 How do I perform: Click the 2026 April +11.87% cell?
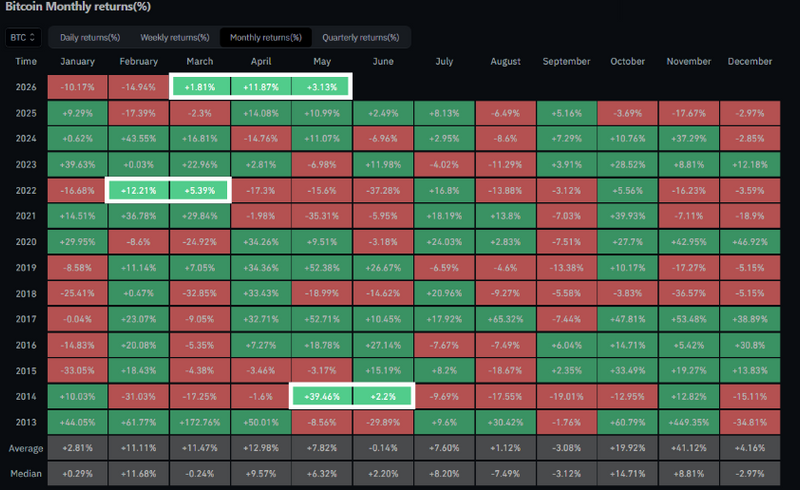[261, 87]
